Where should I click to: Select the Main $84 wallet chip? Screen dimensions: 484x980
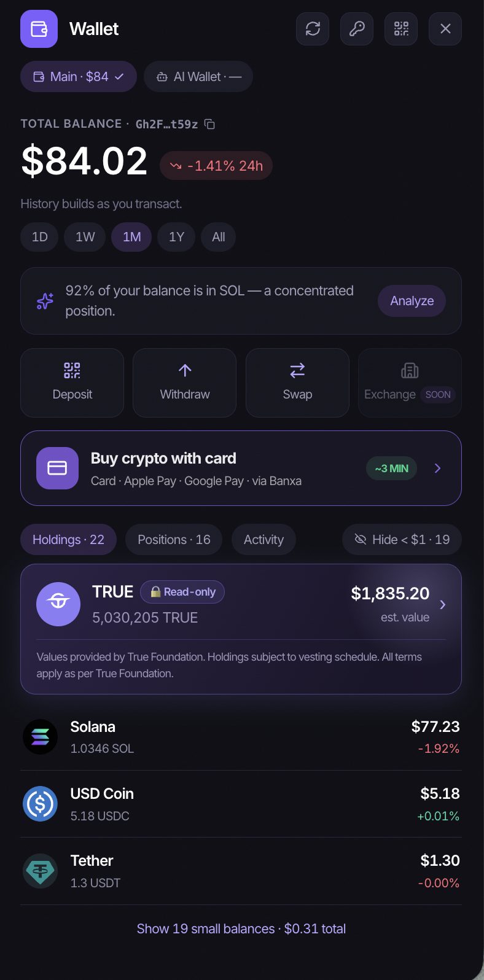79,77
